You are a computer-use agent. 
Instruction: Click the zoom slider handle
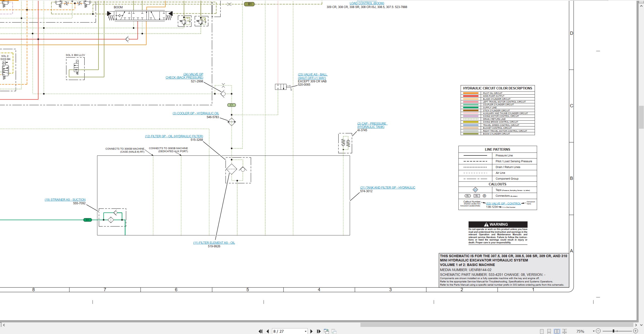(x=614, y=331)
